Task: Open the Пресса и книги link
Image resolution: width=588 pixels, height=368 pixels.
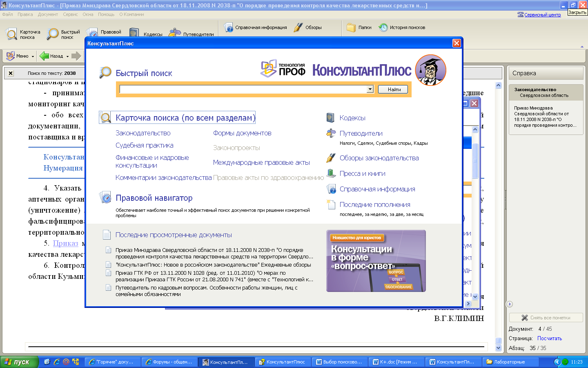Action: tap(362, 173)
